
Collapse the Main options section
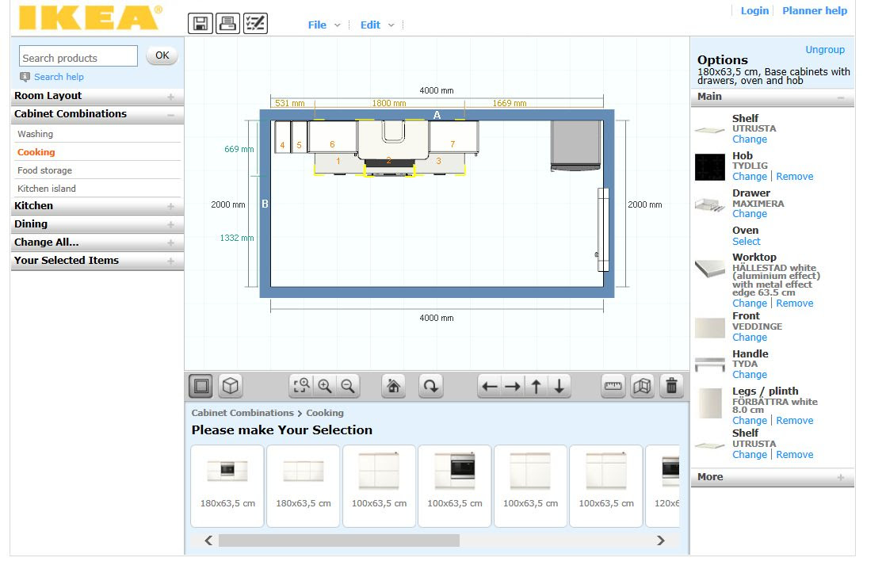point(772,97)
